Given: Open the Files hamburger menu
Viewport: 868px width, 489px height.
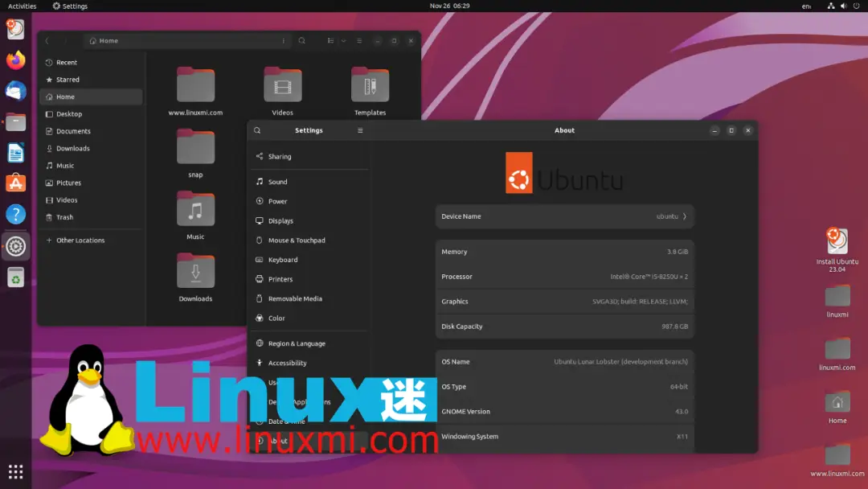Looking at the screenshot, I should coord(359,40).
